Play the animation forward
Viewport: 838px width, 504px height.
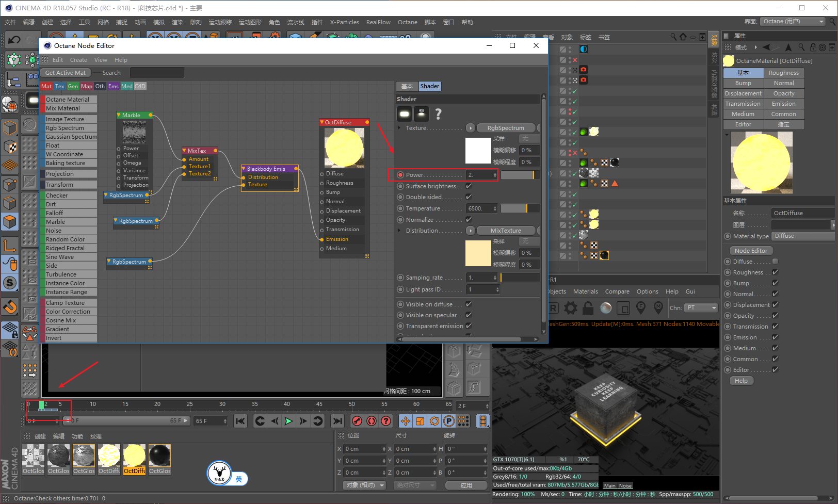coord(288,421)
